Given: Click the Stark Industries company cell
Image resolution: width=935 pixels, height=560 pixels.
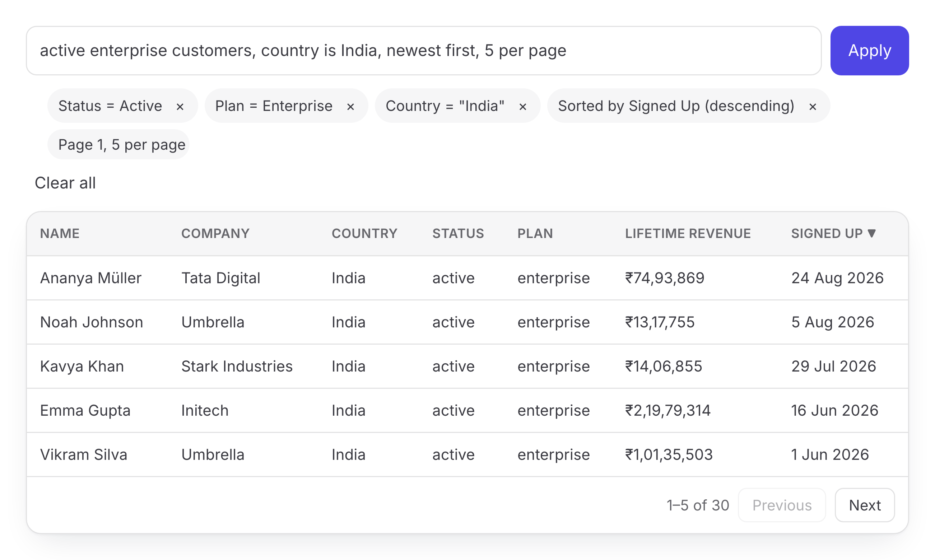Looking at the screenshot, I should coord(237,367).
